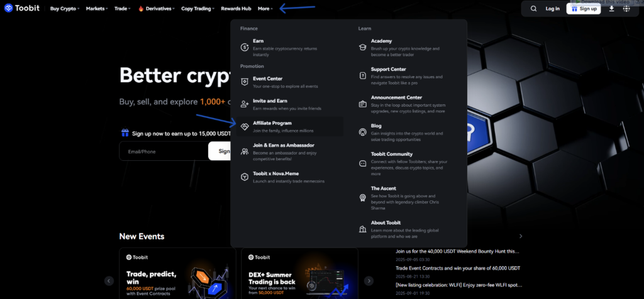Open Announcement Center menu item

(408, 104)
